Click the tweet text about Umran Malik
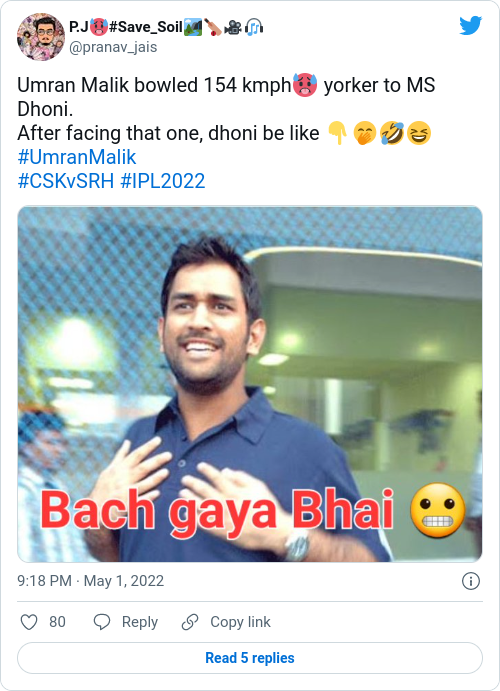500x691 pixels. click(x=226, y=109)
